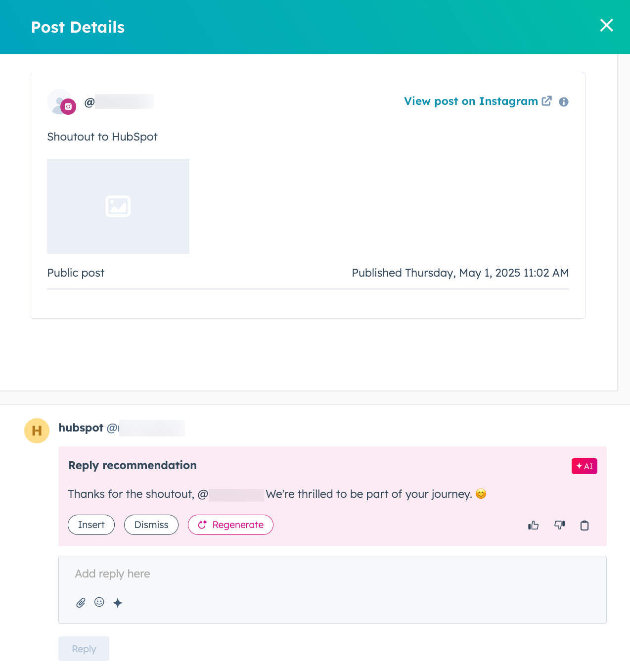Click the info icon near the Instagram link

point(564,101)
